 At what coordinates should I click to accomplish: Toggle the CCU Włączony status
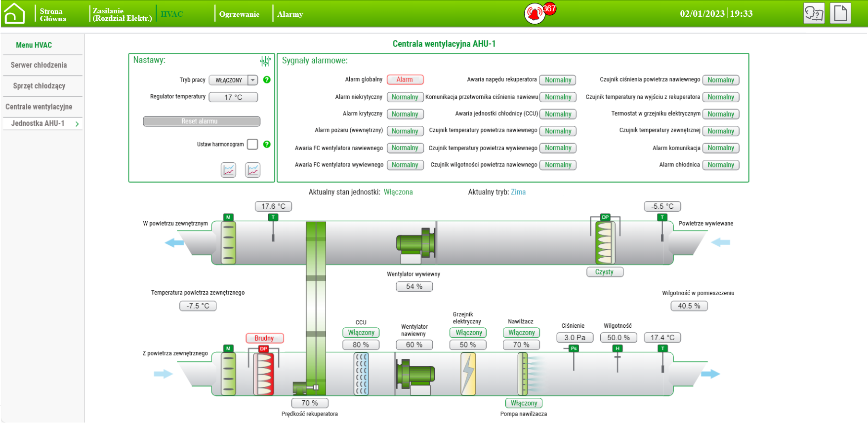point(361,333)
